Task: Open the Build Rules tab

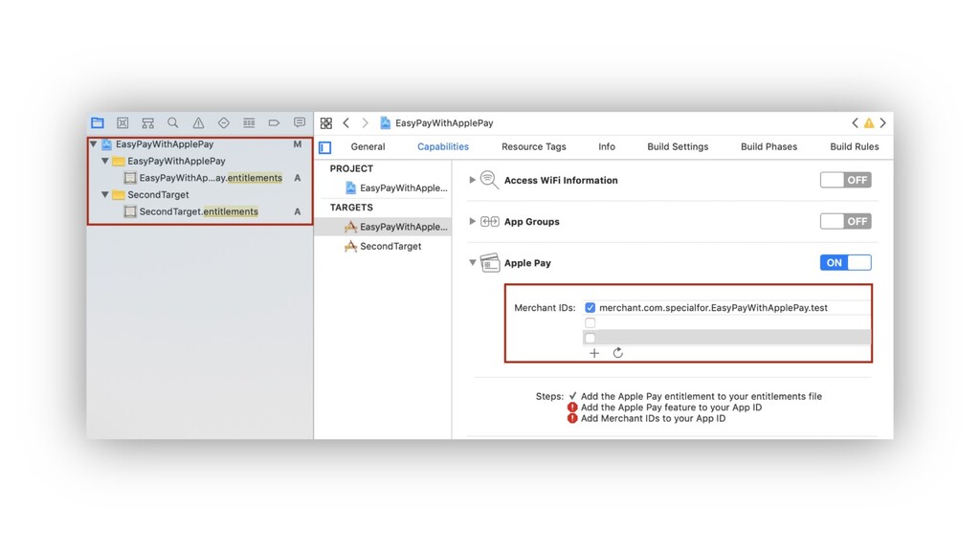Action: [x=854, y=146]
